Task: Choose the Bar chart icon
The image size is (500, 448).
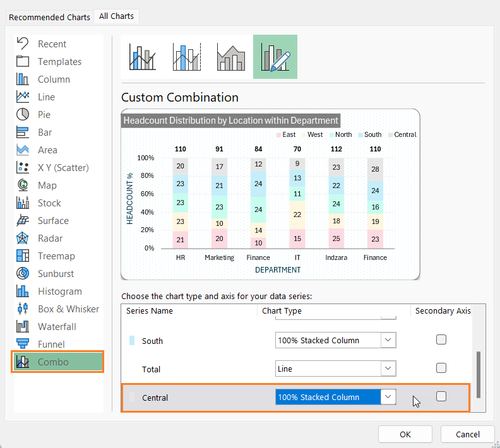Action: pos(23,132)
